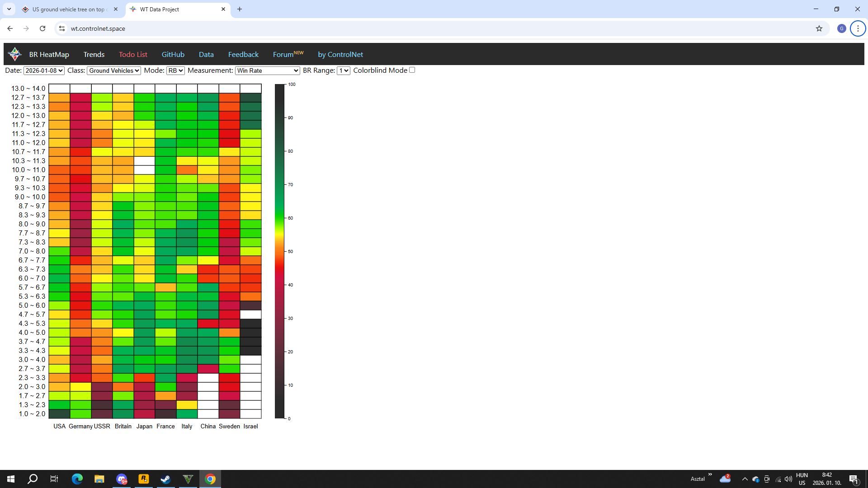Viewport: 868px width, 488px height.
Task: Open the Windows Start menu
Action: 11,479
